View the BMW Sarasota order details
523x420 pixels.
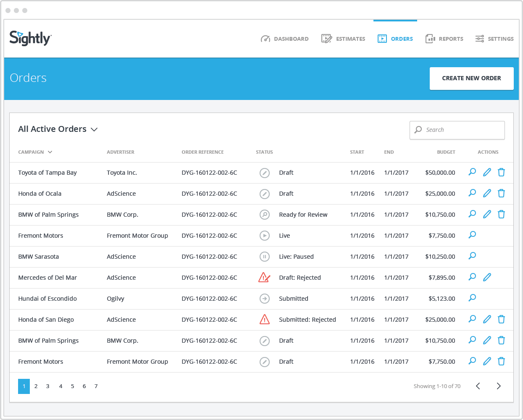tap(472, 256)
